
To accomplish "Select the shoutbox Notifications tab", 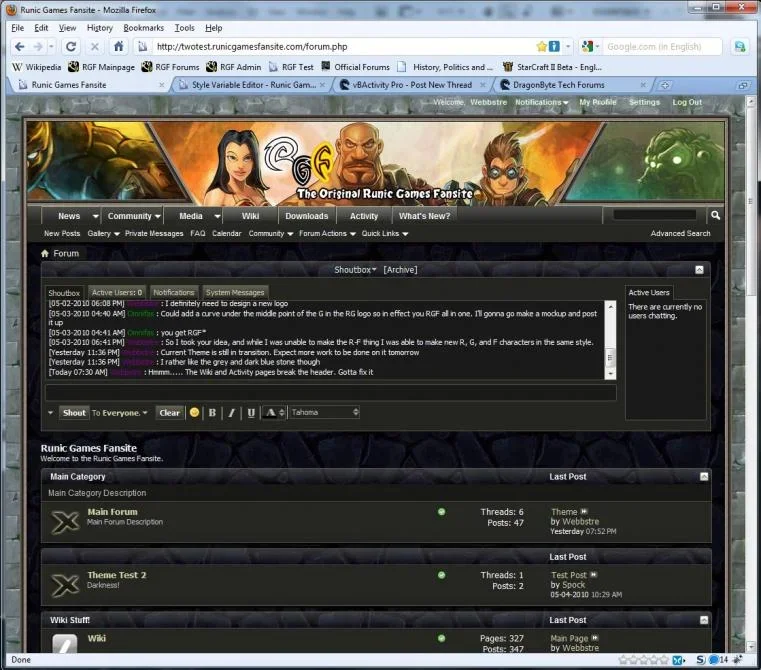I will pos(174,292).
